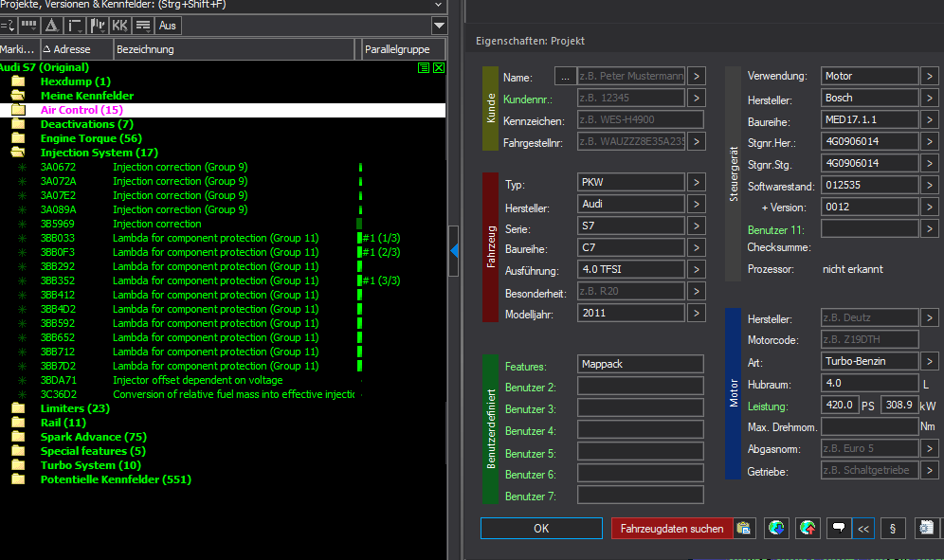Open the speech bubble comment icon
The image size is (944, 560).
(837, 529)
